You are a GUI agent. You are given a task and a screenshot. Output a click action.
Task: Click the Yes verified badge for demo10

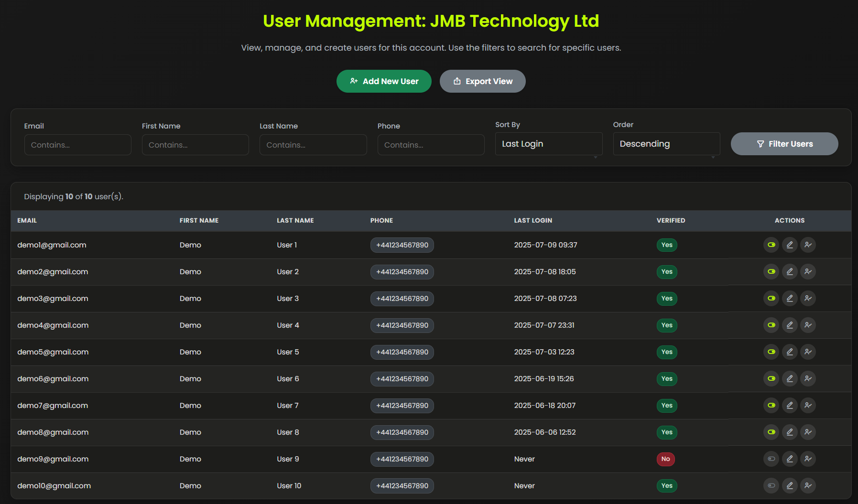667,486
